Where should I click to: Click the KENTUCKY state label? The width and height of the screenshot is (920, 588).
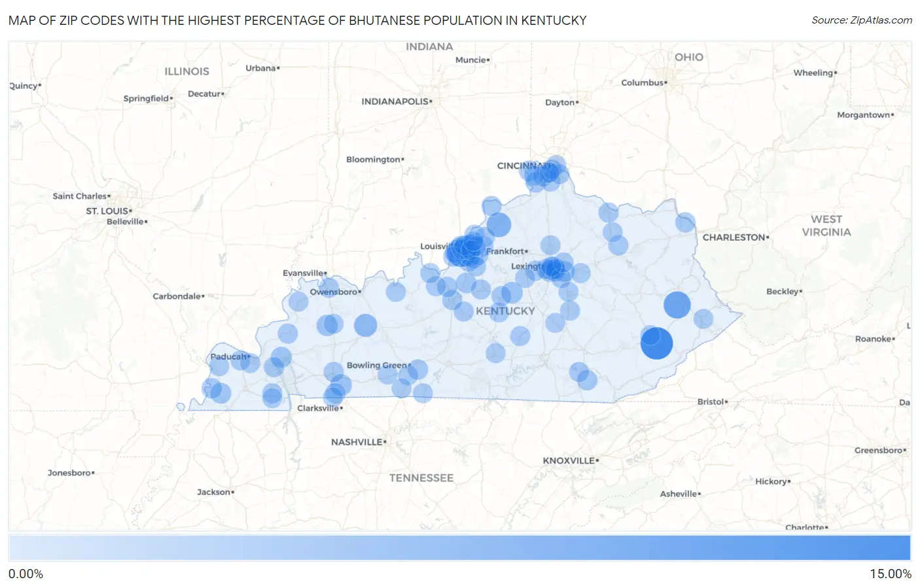(505, 311)
